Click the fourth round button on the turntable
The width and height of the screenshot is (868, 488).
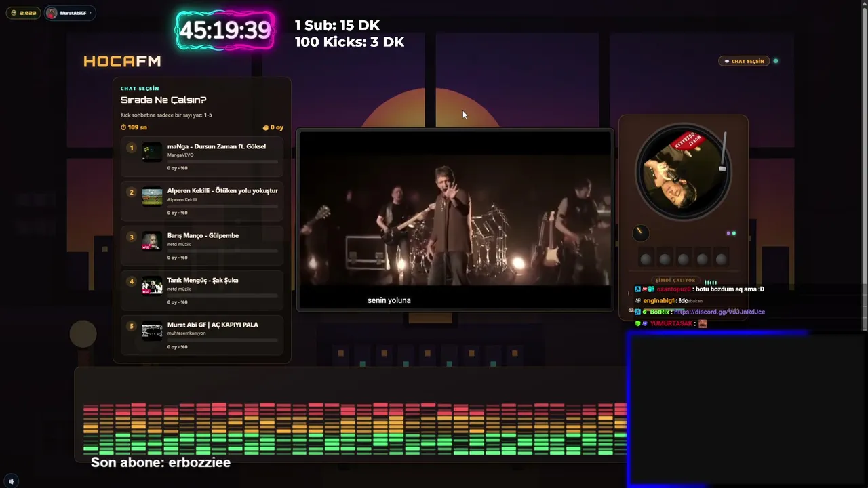point(703,259)
